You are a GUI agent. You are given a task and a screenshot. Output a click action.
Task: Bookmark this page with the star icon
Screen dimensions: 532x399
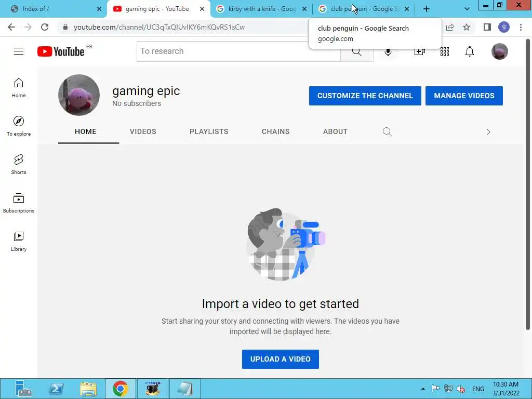click(x=467, y=27)
